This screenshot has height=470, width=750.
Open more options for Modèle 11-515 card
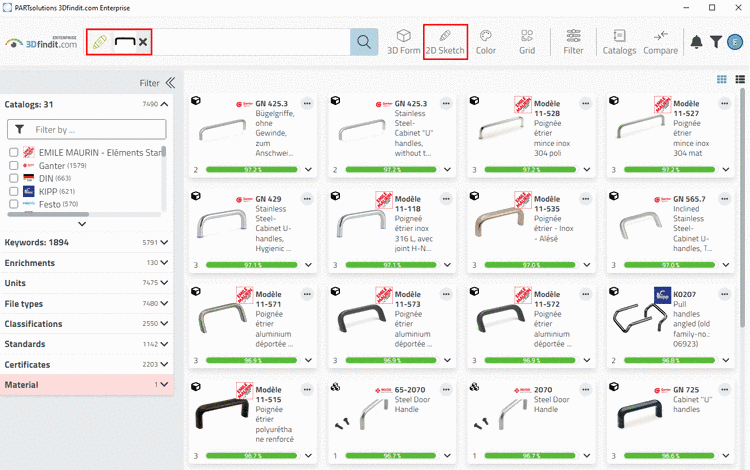coord(307,390)
